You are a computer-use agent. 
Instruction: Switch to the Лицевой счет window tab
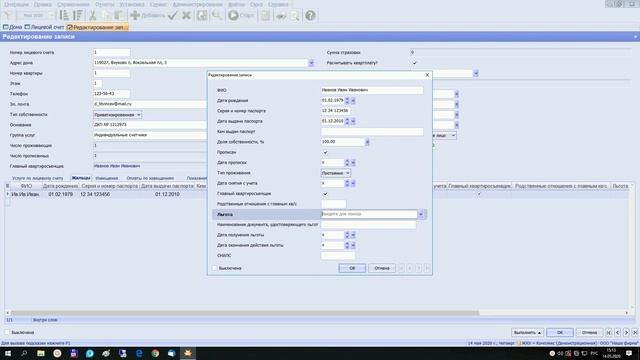[x=44, y=27]
